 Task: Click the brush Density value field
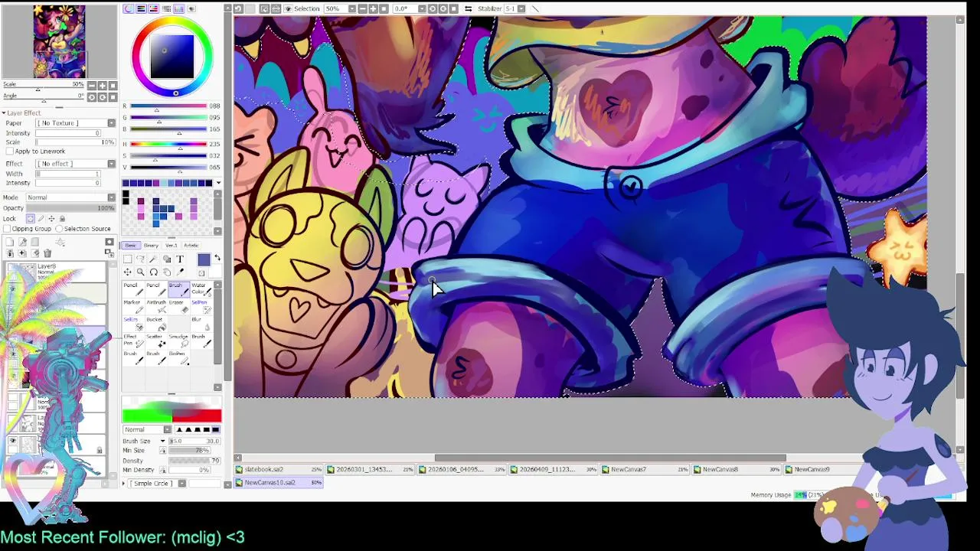point(194,460)
